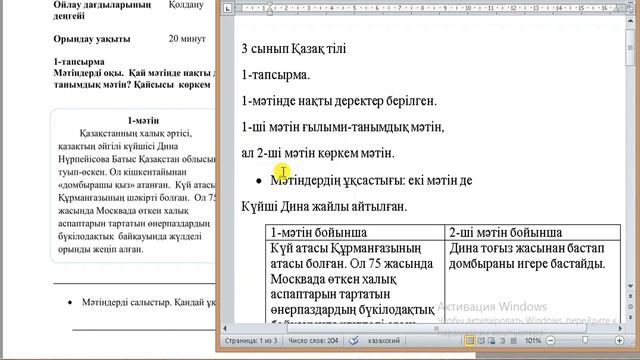Click '20 минут' in background document

click(187, 39)
